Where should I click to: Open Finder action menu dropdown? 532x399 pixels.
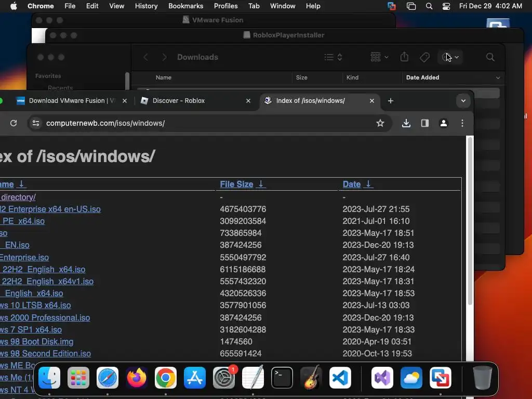pos(450,57)
